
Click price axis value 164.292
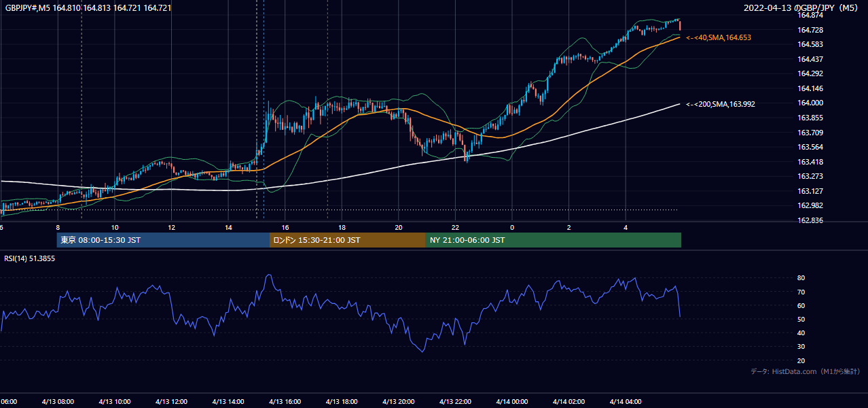coord(810,73)
